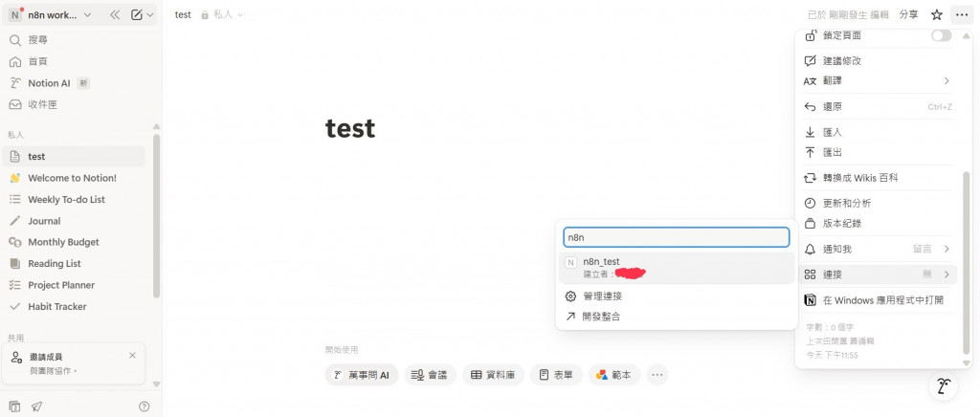Open 開發整合 develop integrations link
This screenshot has width=980, height=417.
(677, 317)
